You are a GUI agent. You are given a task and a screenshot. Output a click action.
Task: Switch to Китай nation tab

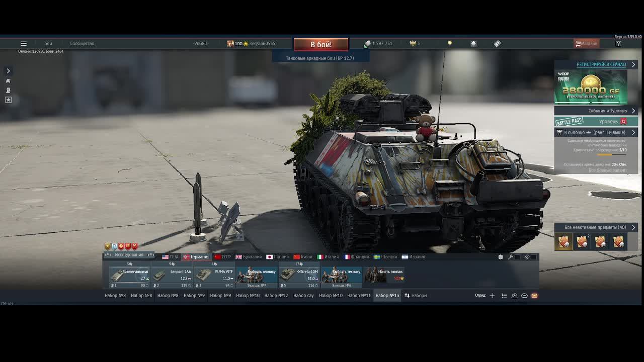coord(303,257)
